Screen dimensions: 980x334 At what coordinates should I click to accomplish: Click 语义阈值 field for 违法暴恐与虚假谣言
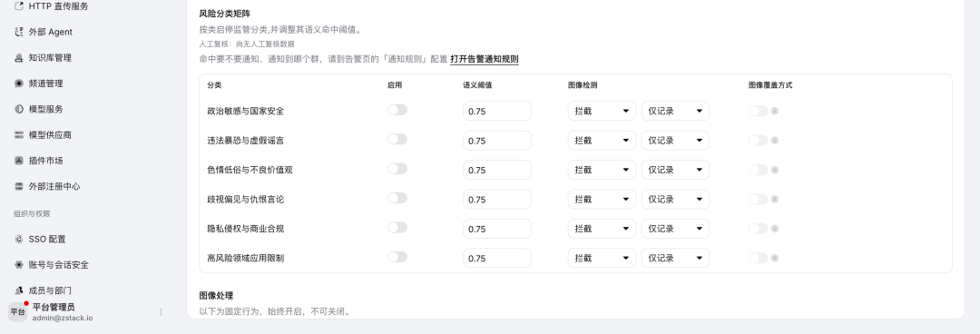coord(497,140)
